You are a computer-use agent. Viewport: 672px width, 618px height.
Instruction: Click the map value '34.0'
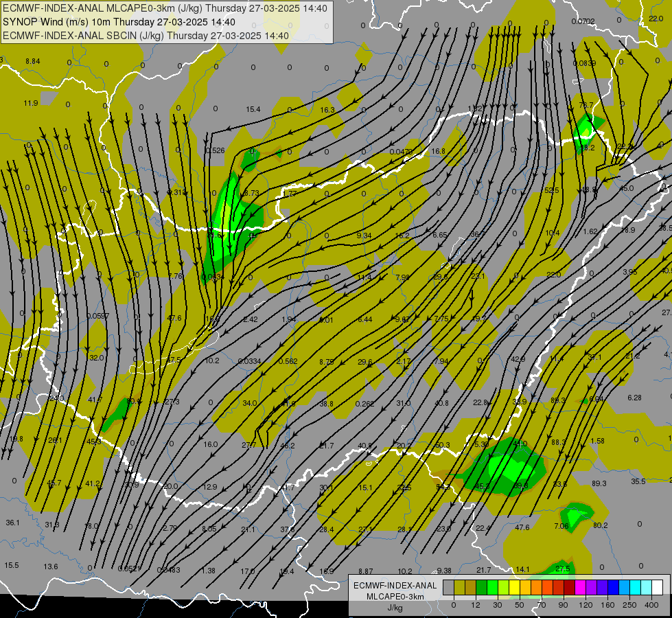(x=249, y=403)
